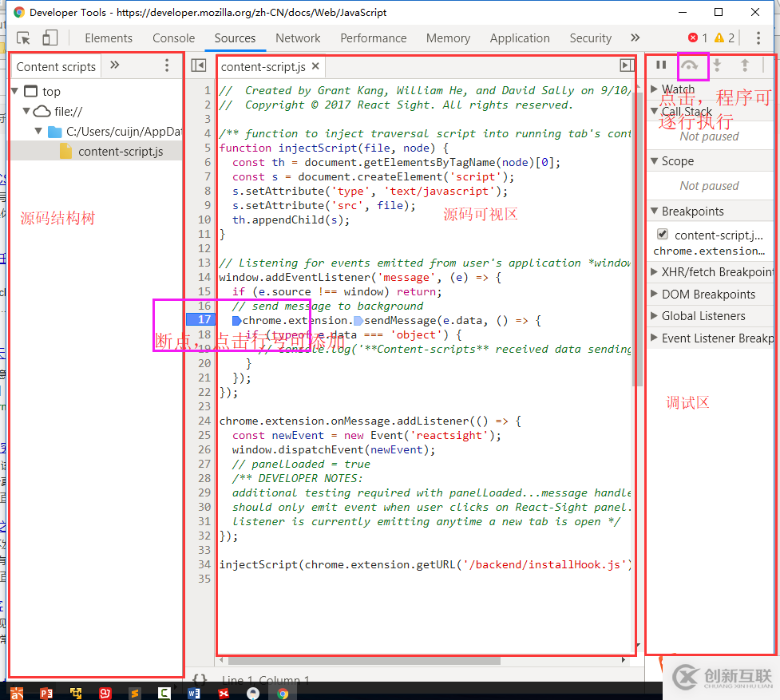This screenshot has height=700, width=780.
Task: Pause script execution in debugger
Action: click(661, 65)
